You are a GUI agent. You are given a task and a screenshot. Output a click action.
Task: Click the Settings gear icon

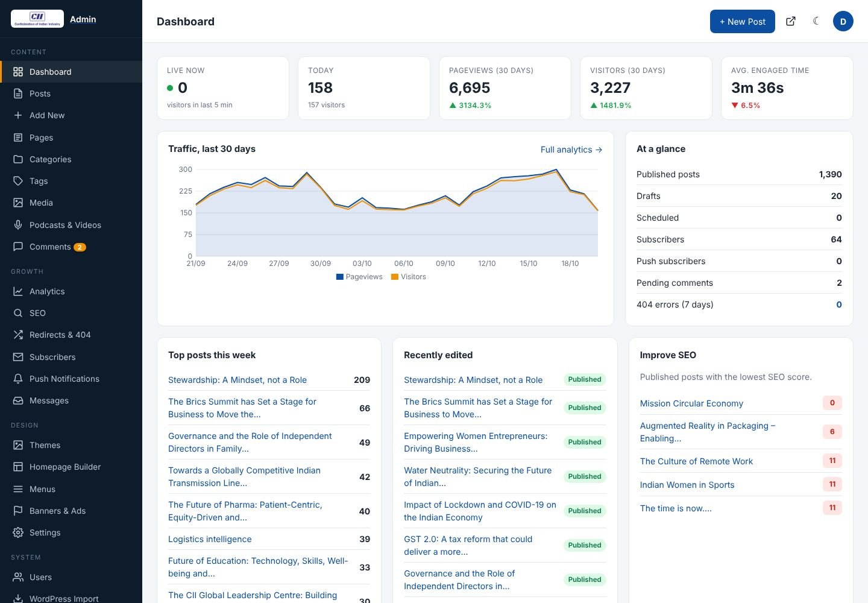pos(18,532)
